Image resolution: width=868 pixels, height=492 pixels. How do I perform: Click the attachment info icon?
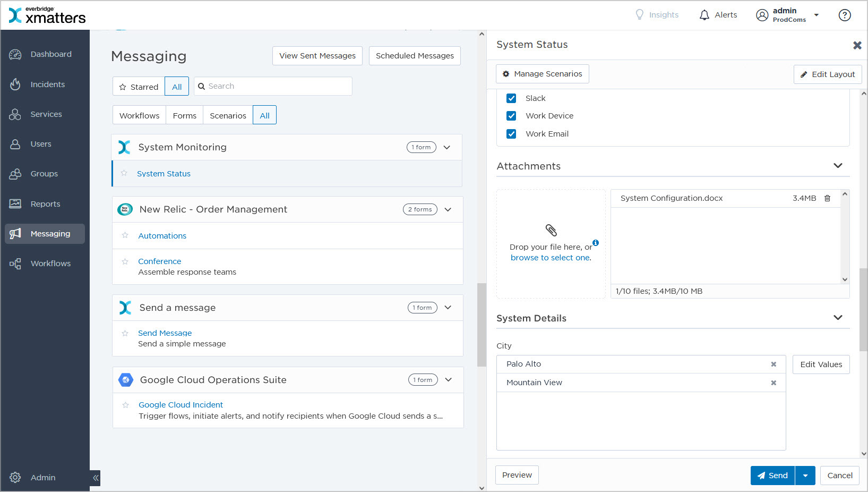596,243
